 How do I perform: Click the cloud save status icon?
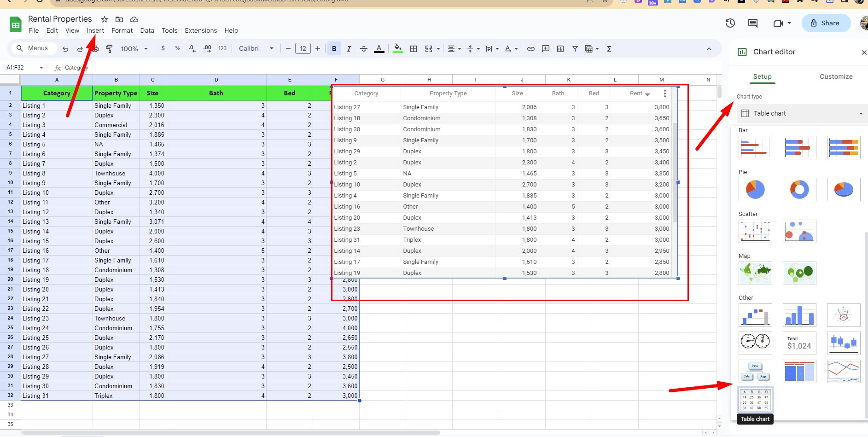coord(134,19)
